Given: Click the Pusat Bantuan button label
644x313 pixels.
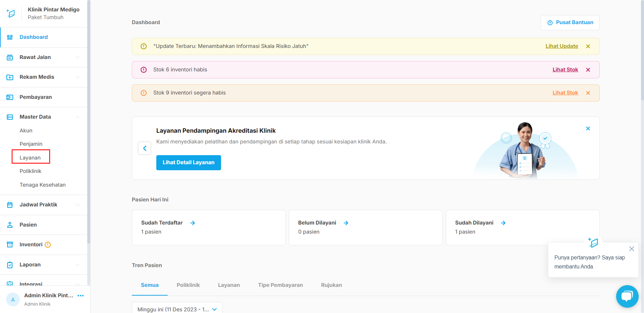Looking at the screenshot, I should tap(575, 22).
